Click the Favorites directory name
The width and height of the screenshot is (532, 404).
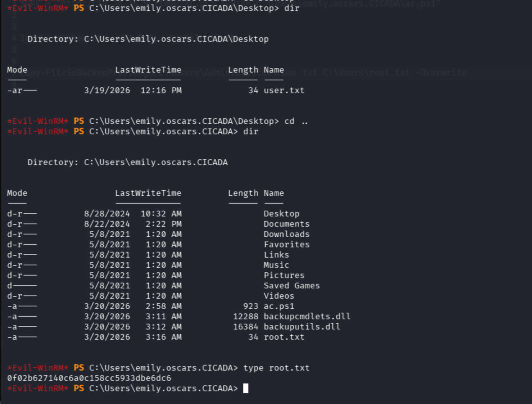(x=286, y=244)
